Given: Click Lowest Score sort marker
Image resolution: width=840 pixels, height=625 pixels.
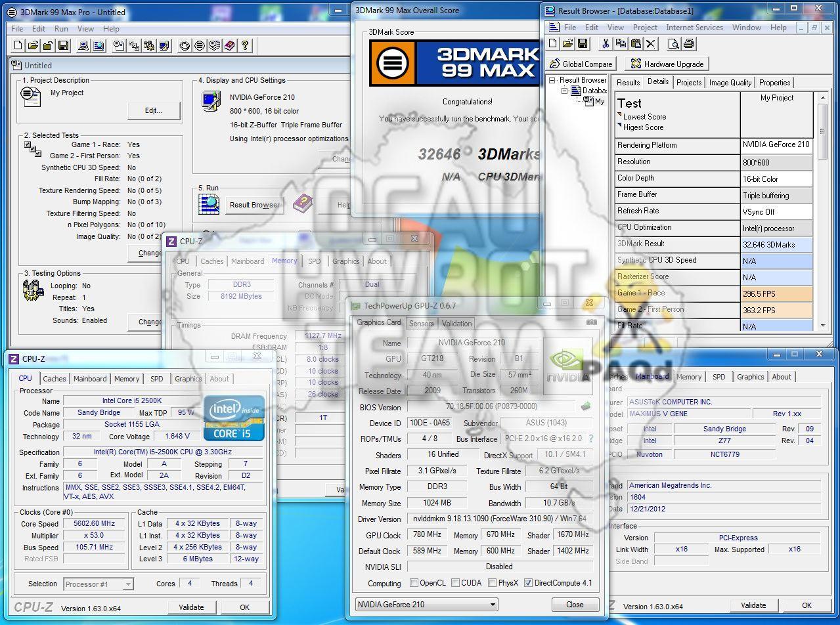Looking at the screenshot, I should [619, 115].
